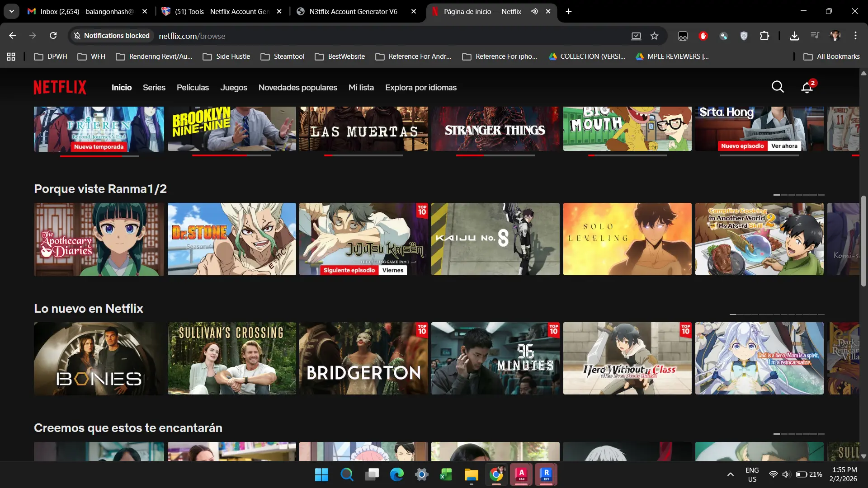
Task: Click Notifications blocked chip in address bar
Action: (112, 36)
